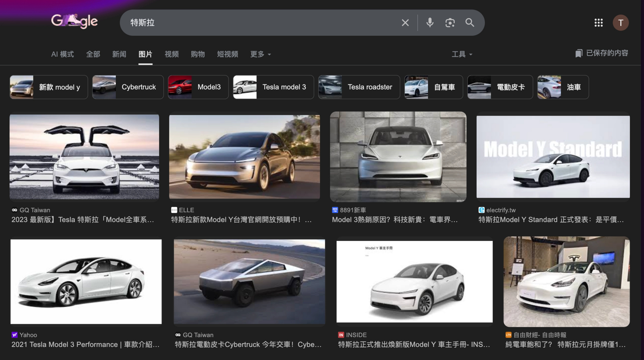Switch to the 新闻 tab
644x360 pixels.
119,54
